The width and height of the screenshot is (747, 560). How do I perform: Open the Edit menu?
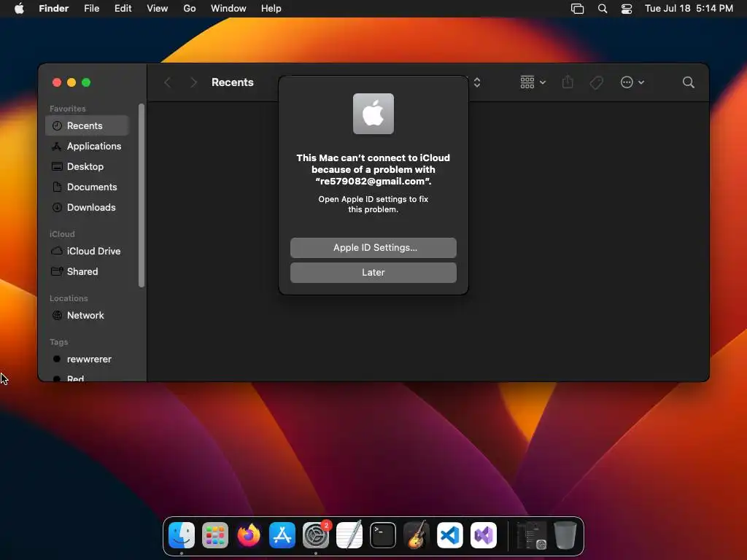pyautogui.click(x=123, y=9)
